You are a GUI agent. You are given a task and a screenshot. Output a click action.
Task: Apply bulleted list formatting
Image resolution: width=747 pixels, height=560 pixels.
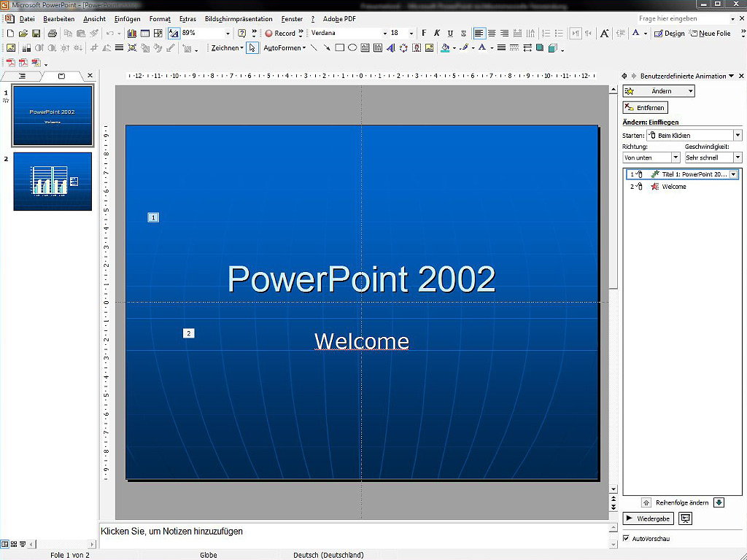559,34
